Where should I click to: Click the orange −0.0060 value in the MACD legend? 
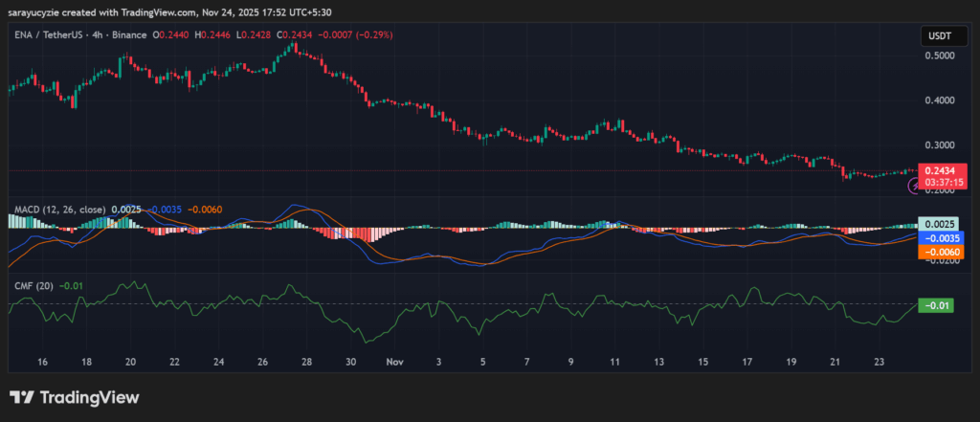pyautogui.click(x=205, y=211)
